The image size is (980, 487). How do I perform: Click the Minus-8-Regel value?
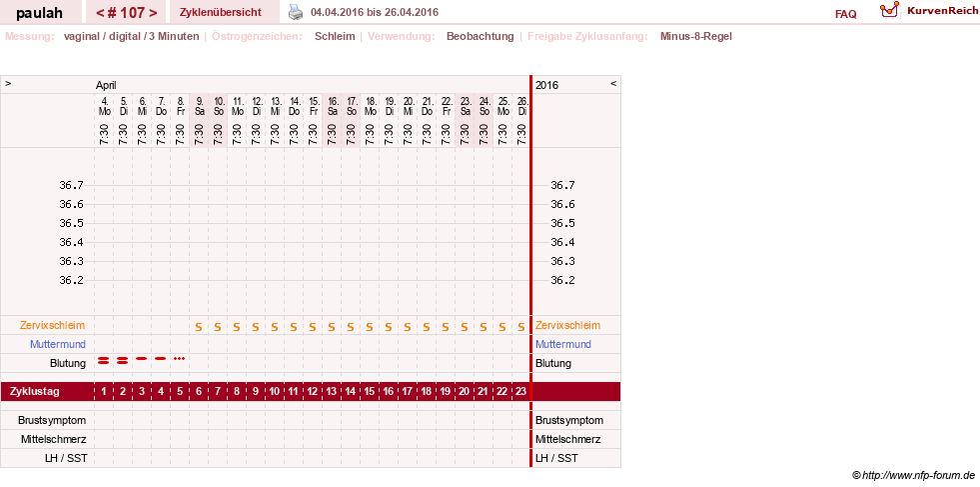click(x=695, y=36)
